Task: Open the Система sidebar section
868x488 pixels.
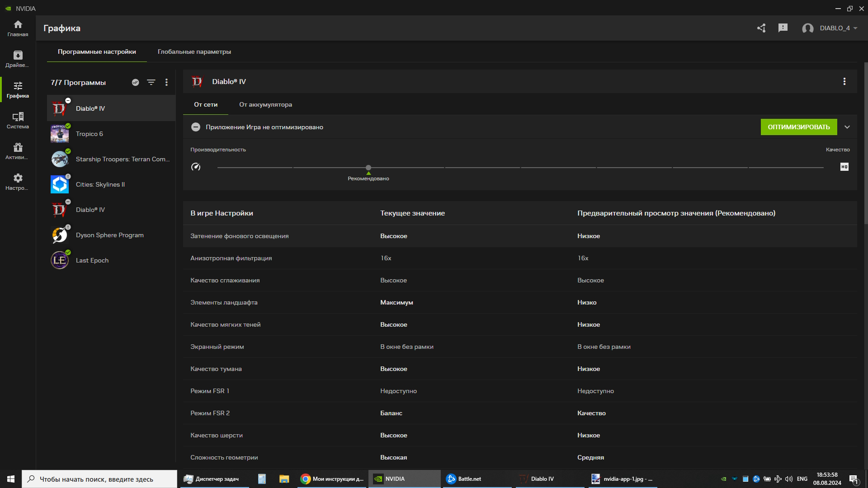Action: 18,121
